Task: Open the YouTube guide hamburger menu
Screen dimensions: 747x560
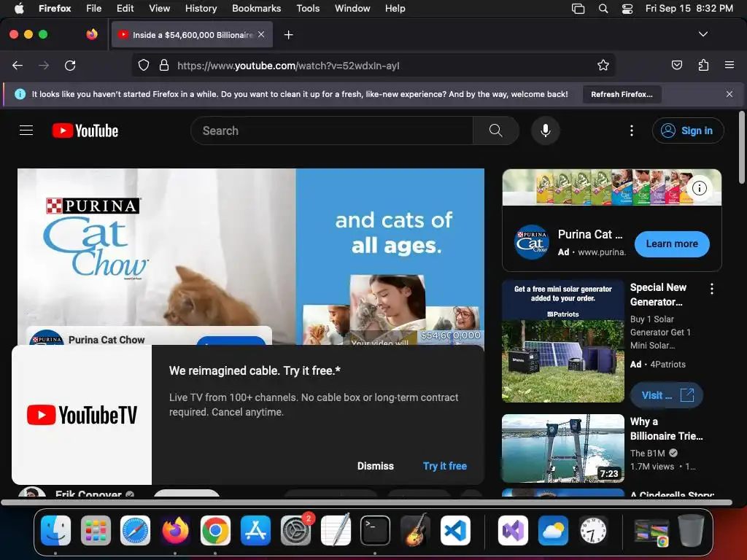Action: [x=26, y=131]
